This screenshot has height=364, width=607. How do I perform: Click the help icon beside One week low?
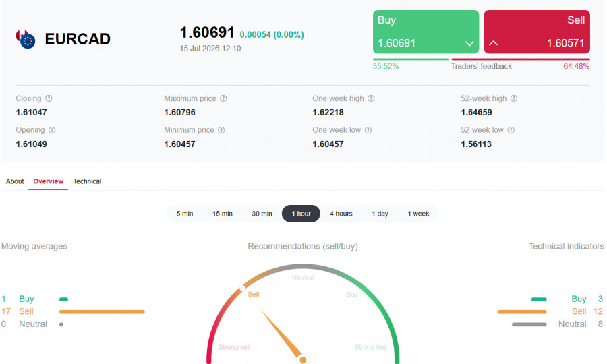368,130
